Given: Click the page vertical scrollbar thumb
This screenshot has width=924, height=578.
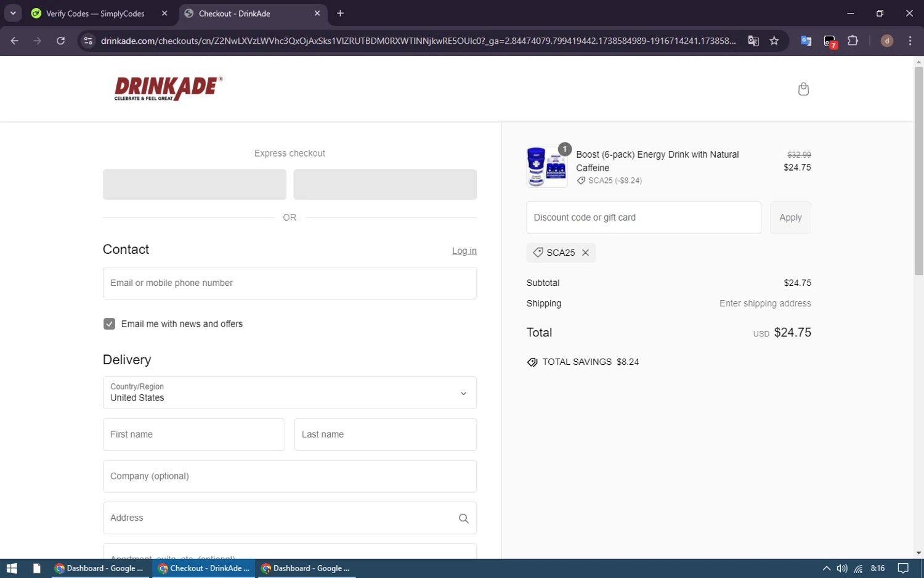Looking at the screenshot, I should click(918, 171).
